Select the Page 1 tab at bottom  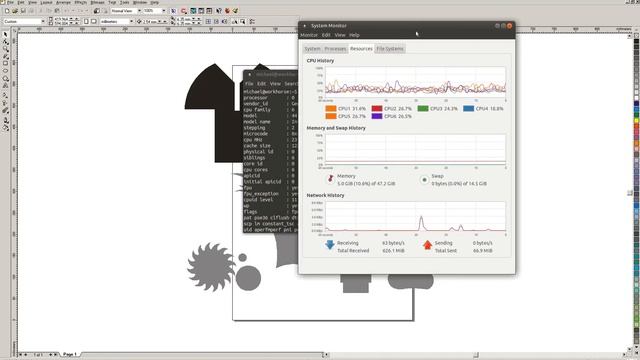[x=70, y=354]
